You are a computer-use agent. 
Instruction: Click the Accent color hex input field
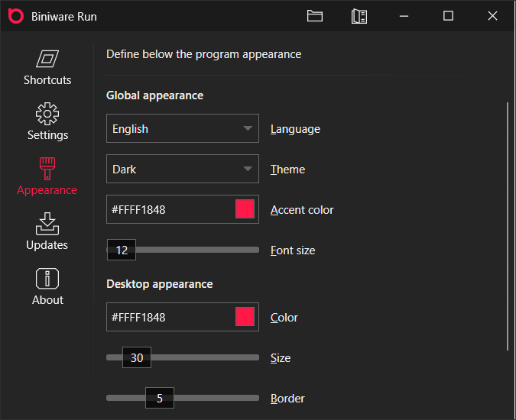[x=170, y=209]
